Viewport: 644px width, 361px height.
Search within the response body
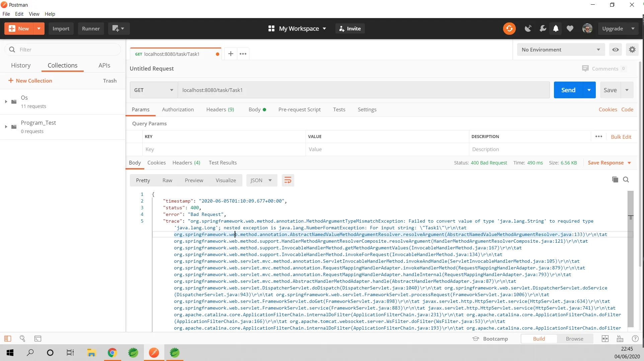[626, 180]
